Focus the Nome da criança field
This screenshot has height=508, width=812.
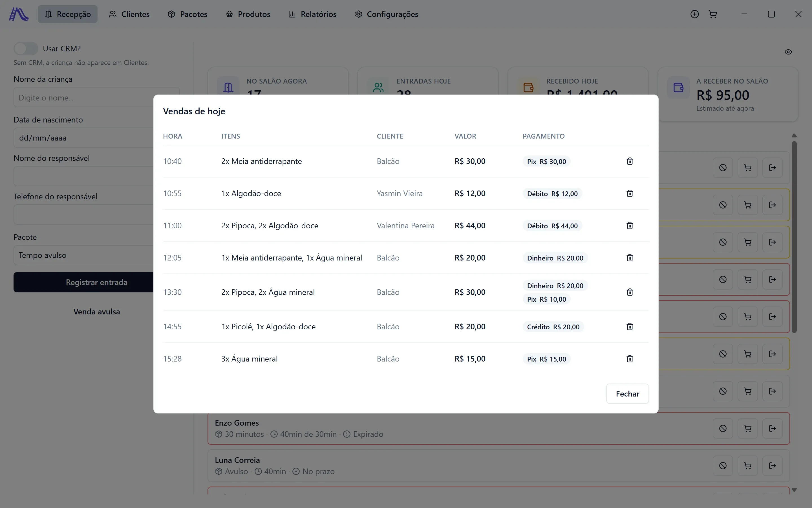tap(97, 97)
